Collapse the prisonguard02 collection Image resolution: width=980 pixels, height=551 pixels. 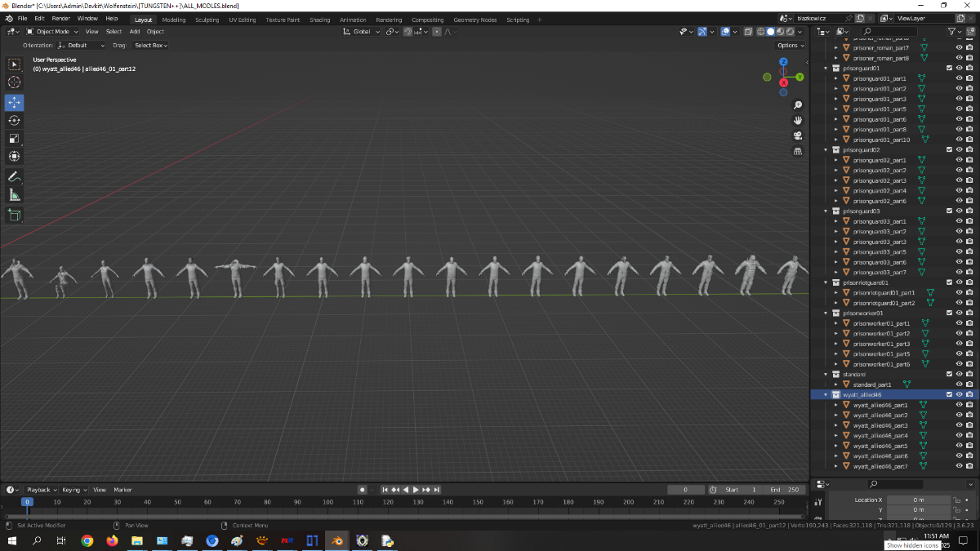826,150
